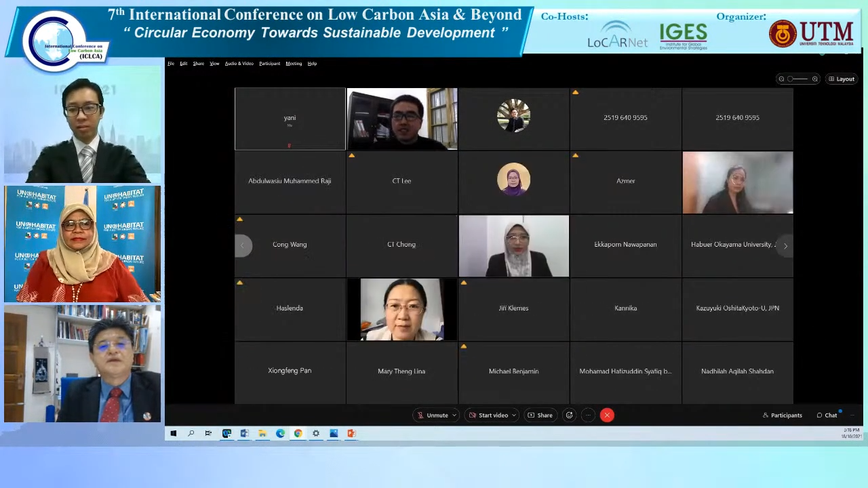The image size is (868, 488).
Task: Open more options ellipsis in meeting controls
Action: pyautogui.click(x=588, y=415)
